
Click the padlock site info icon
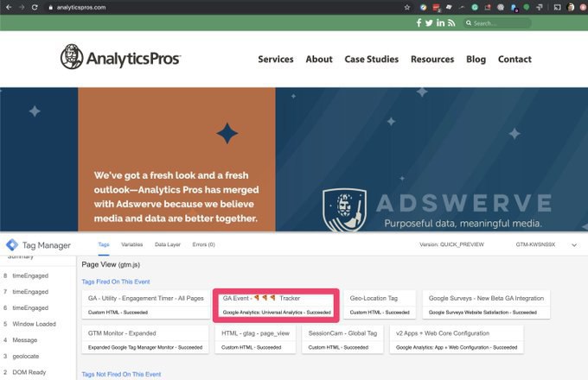click(51, 7)
